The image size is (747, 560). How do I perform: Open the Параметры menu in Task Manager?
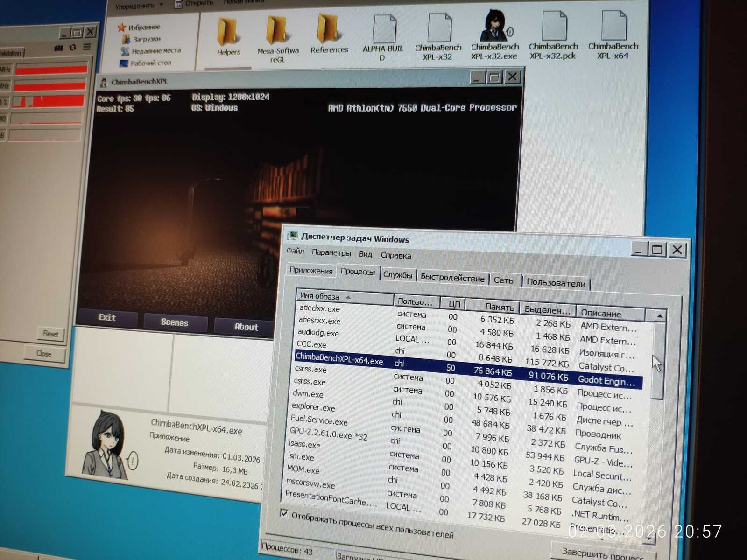click(x=331, y=253)
